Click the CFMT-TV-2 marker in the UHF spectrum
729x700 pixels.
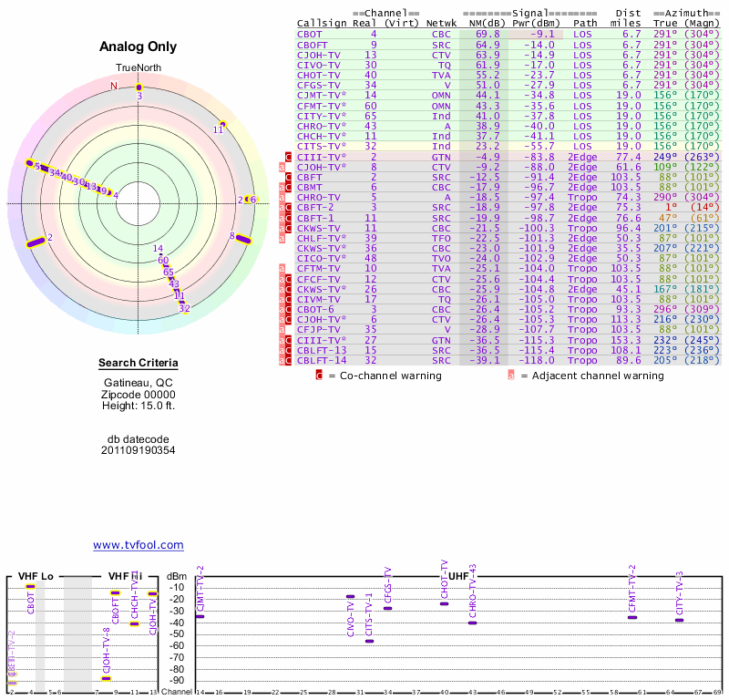pos(632,617)
